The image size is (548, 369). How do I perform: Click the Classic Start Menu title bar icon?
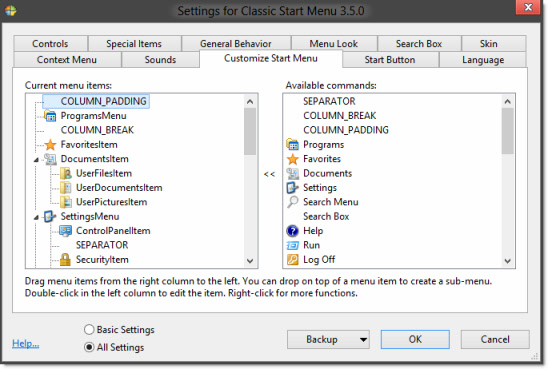[x=10, y=10]
